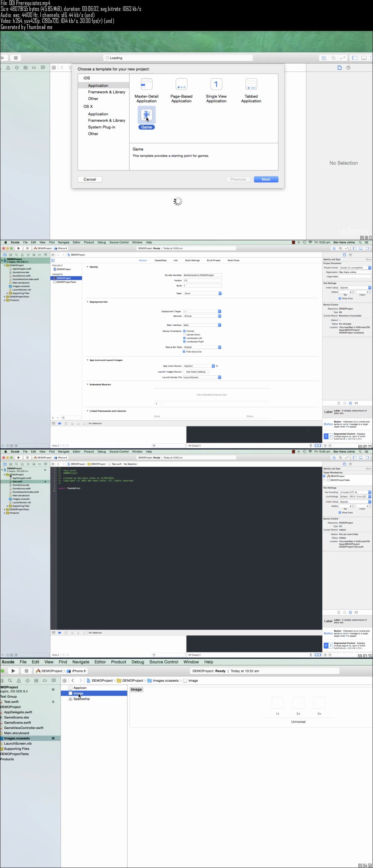
Task: Open the Test navigator diamond icon in bottom frame
Action: [28, 681]
